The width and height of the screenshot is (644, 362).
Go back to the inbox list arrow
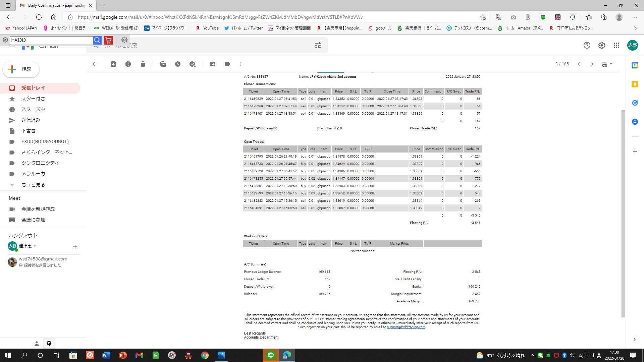click(x=95, y=64)
